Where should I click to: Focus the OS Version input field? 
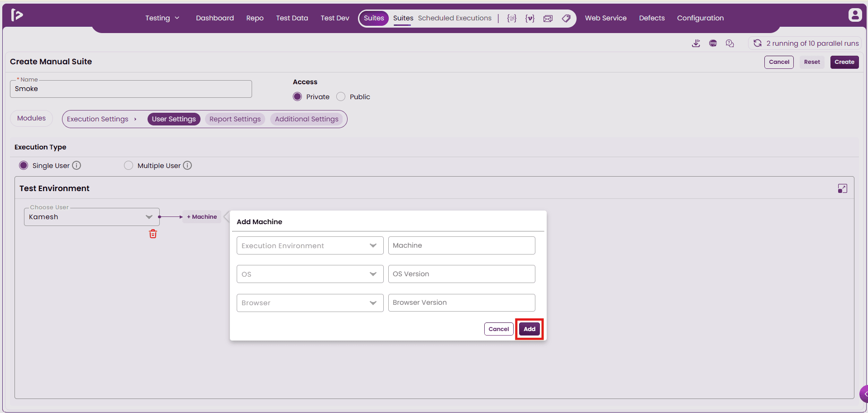[462, 274]
